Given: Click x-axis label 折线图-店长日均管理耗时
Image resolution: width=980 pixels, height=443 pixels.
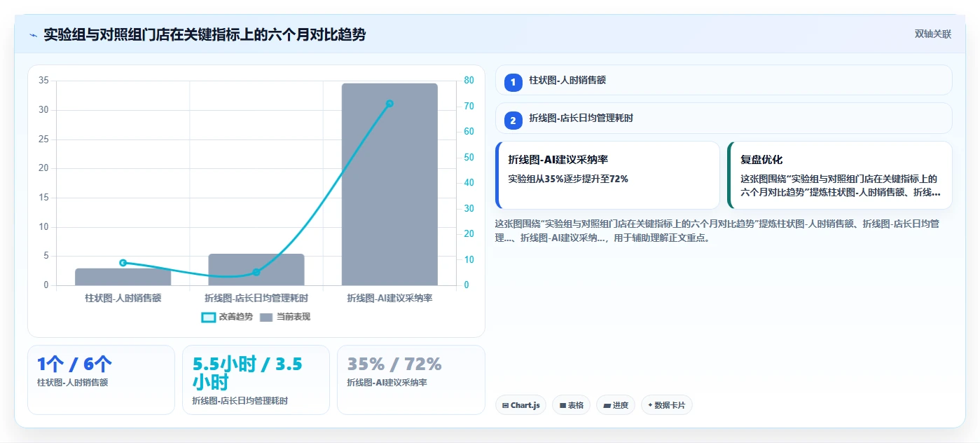Looking at the screenshot, I should [256, 298].
